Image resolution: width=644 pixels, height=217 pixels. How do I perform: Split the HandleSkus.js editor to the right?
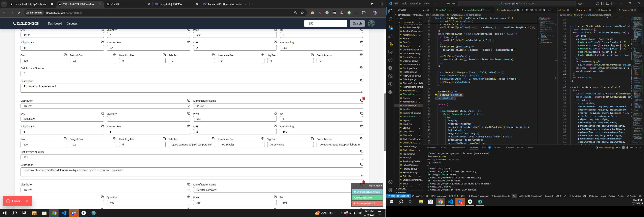coord(549,10)
